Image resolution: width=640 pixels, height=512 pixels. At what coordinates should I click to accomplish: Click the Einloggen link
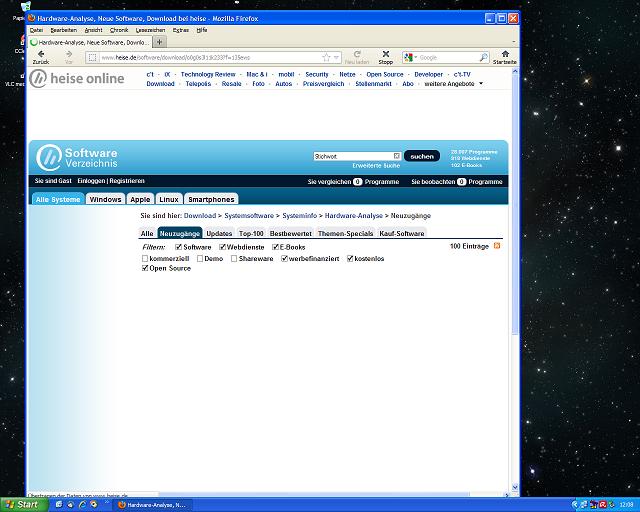[91, 181]
